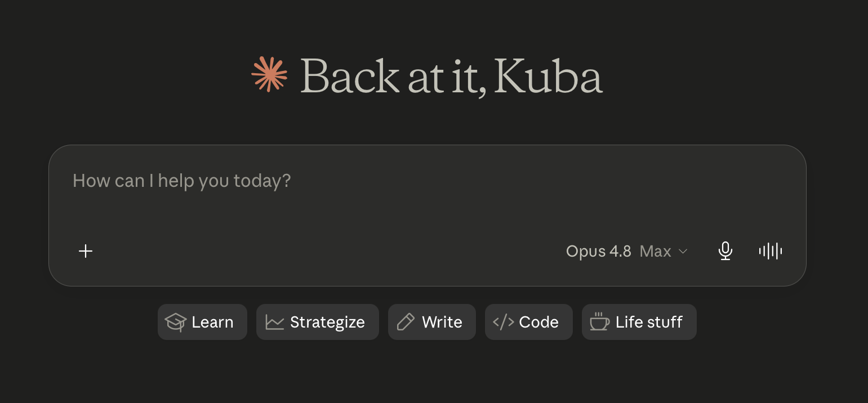Select the Code suggestion chip
The height and width of the screenshot is (403, 868).
tap(529, 322)
